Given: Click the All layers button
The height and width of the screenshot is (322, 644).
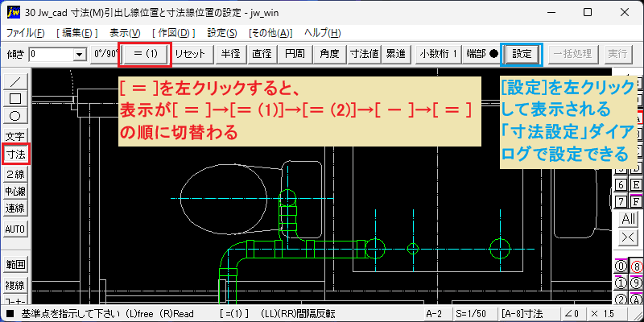Looking at the screenshot, I should (629, 218).
